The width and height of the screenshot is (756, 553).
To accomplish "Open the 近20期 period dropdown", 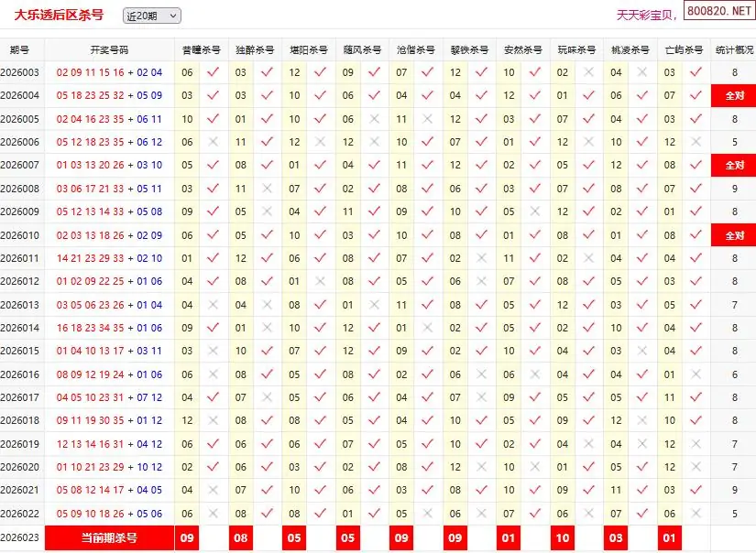I will (151, 16).
